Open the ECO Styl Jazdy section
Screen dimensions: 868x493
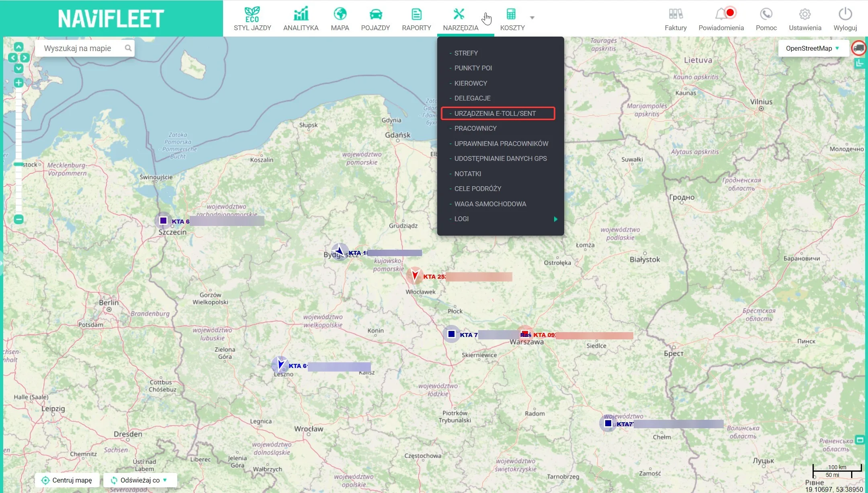coord(252,19)
